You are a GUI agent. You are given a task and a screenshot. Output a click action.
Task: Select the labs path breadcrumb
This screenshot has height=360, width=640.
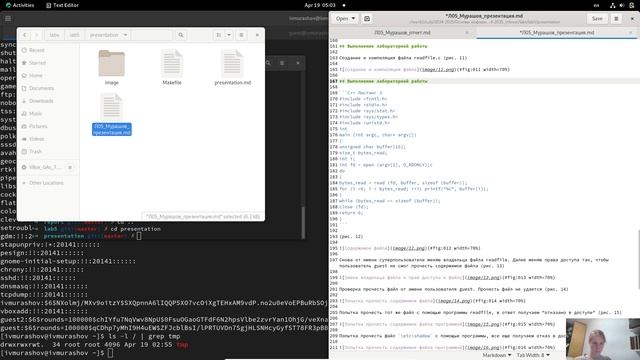(54, 35)
